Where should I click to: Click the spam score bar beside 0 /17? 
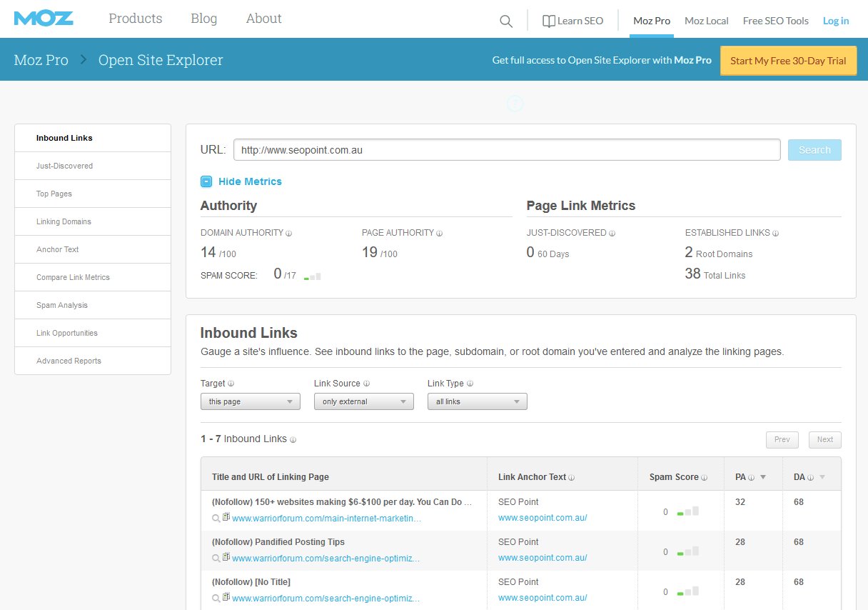point(312,276)
